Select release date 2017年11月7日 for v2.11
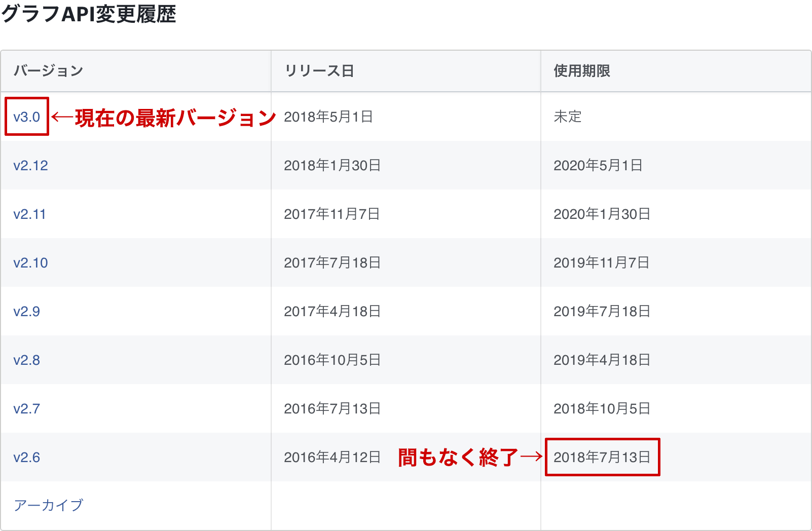812x531 pixels. [332, 214]
